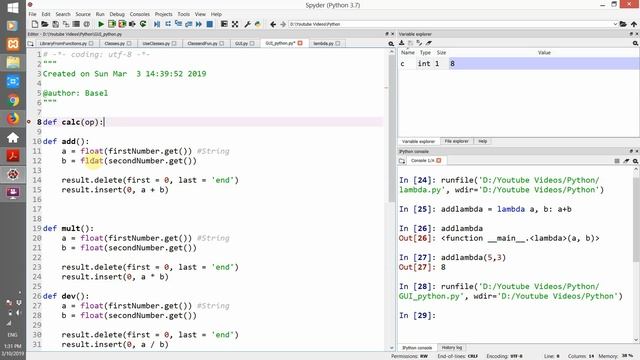
Task: Save the current file with toolbar icon
Action: (x=56, y=24)
